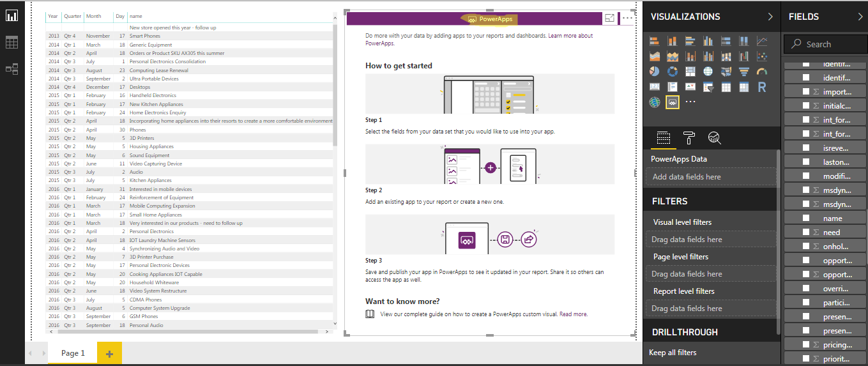Select the Line chart visualization

pos(761,41)
